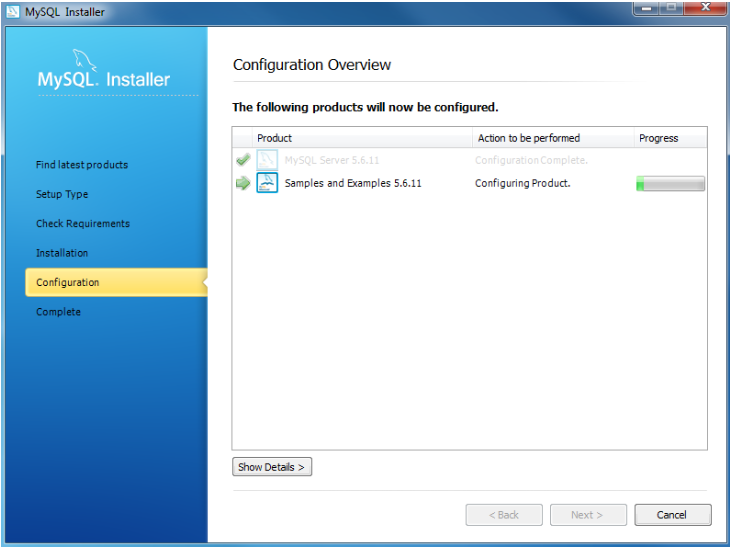Screen dimensions: 730x547
Task: Click the Product column header
Action: [362, 138]
